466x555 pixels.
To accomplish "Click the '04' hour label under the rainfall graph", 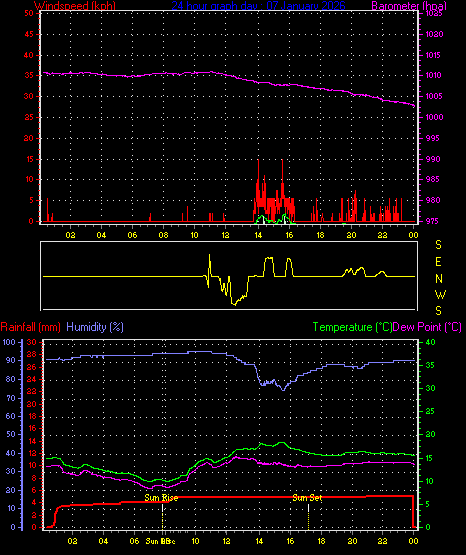I will tap(103, 541).
